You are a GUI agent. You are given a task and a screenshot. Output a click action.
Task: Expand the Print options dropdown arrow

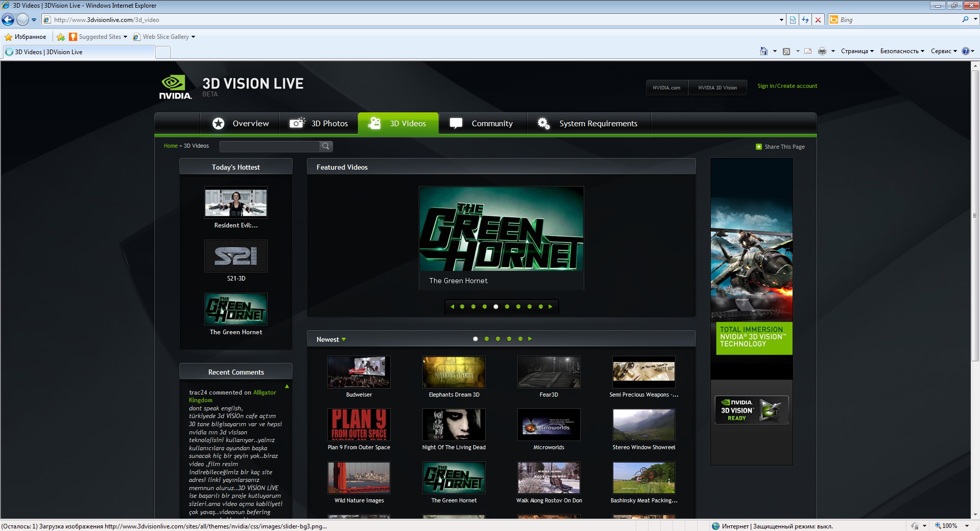click(x=833, y=51)
